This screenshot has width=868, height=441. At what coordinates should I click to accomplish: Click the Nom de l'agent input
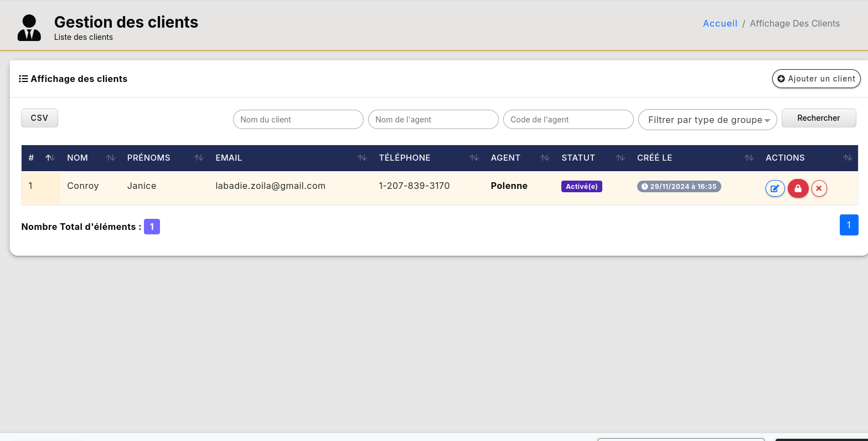433,120
